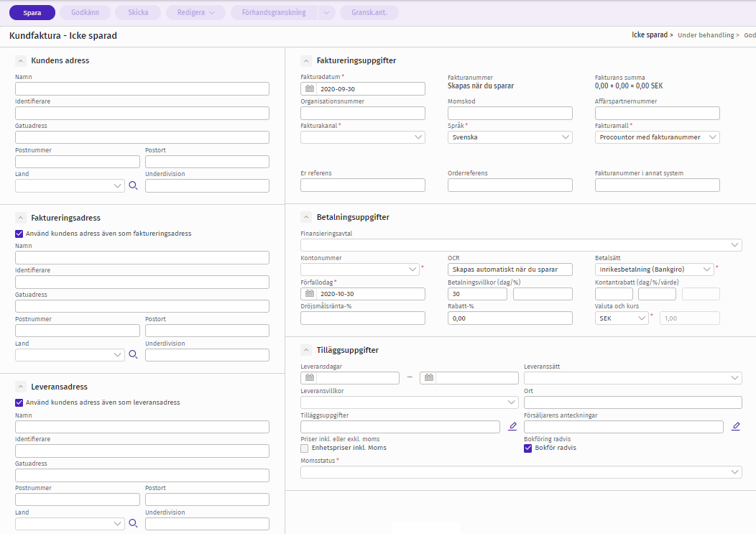Focus Postort field in Kundens adress

207,162
